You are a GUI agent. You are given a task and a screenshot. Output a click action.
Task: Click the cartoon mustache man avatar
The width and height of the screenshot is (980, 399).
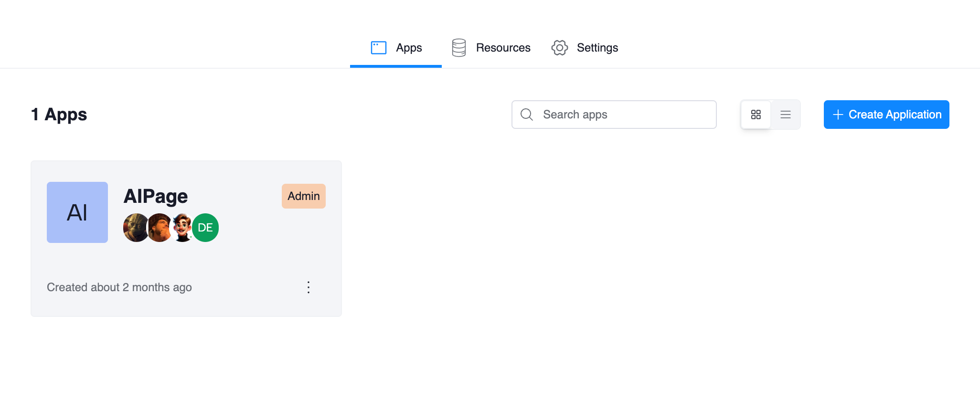(x=182, y=228)
